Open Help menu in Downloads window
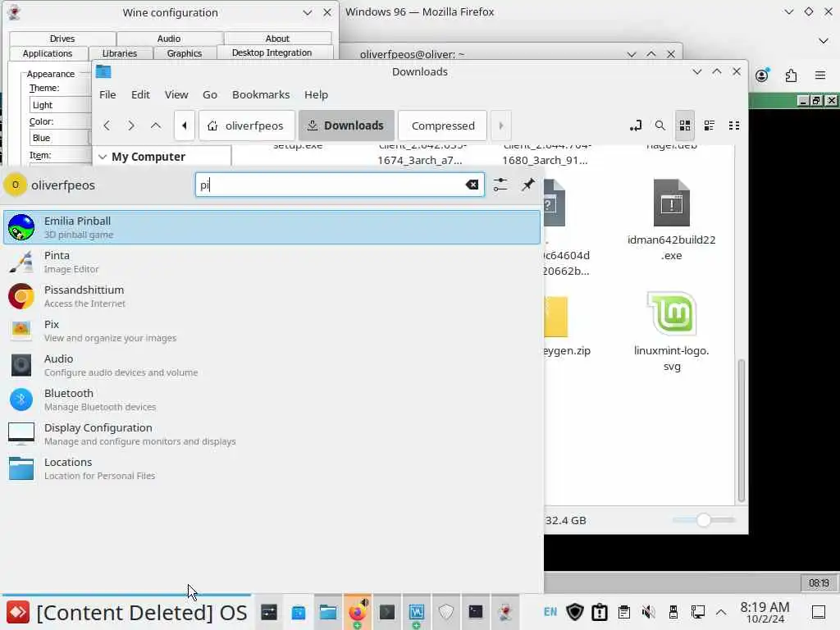Viewport: 840px width, 630px height. click(x=316, y=94)
